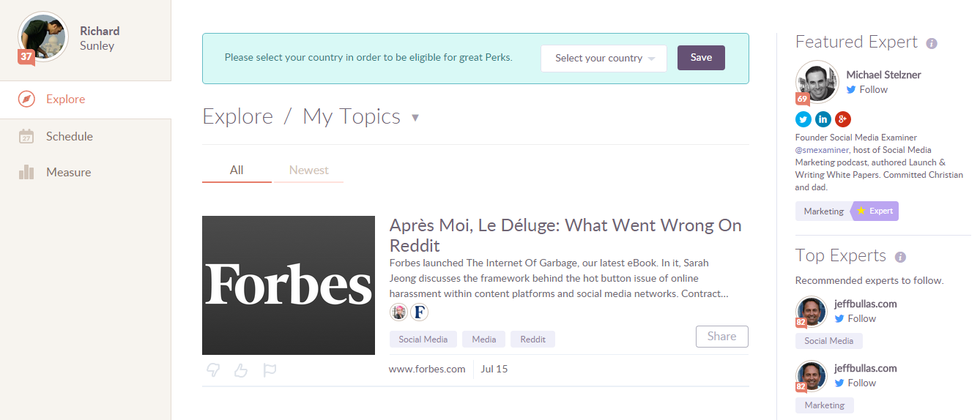Image resolution: width=980 pixels, height=420 pixels.
Task: Click the Jul 15 article date
Action: click(494, 369)
